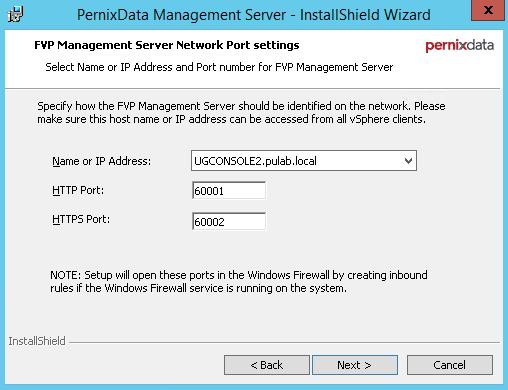Close the InstallShield Wizard window
508x390 pixels.
point(488,10)
